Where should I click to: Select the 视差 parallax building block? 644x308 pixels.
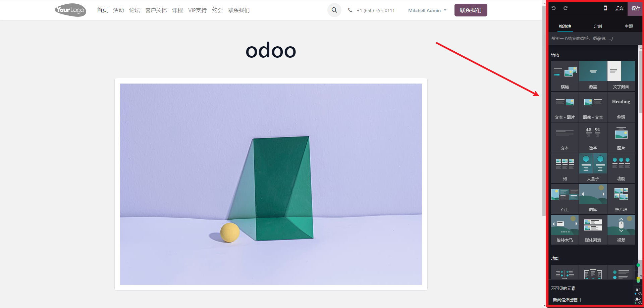(621, 229)
